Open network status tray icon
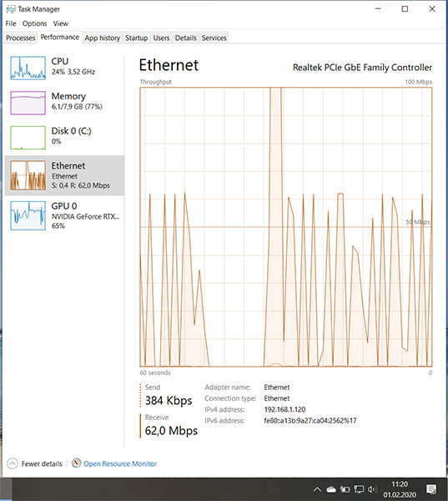Screen dimensions: 448x501 coord(359,489)
